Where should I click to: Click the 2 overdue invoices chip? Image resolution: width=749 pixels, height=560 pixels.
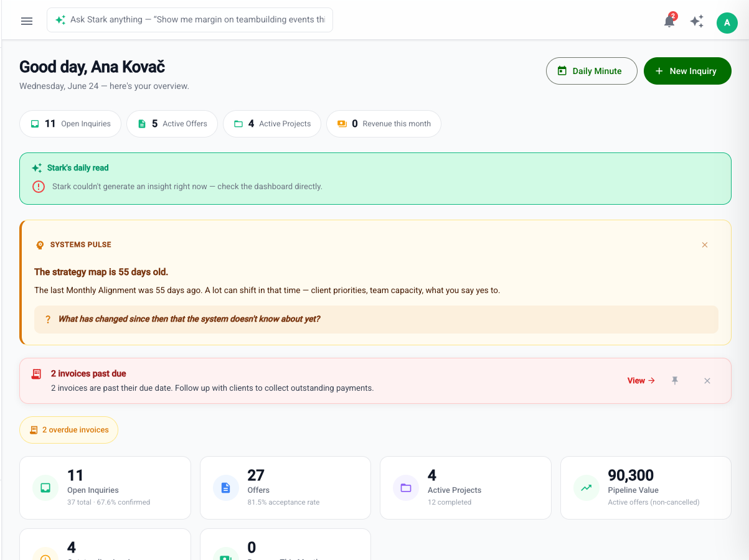[68, 430]
